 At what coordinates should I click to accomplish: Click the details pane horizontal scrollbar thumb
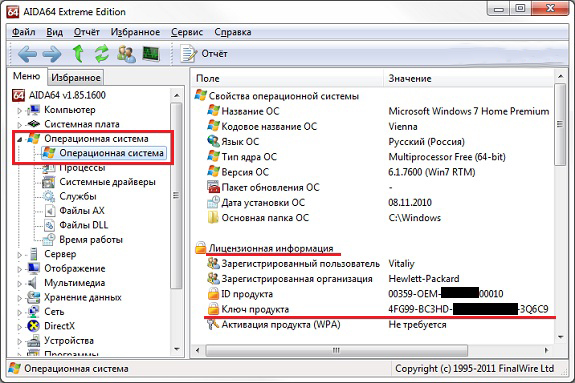click(336, 350)
